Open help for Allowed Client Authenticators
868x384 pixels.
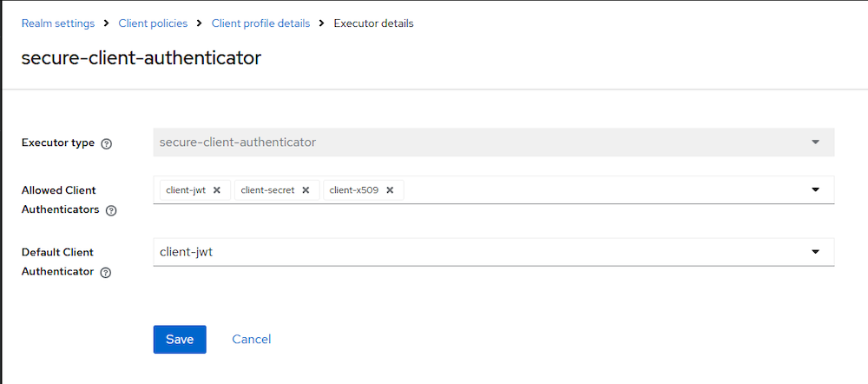[111, 210]
